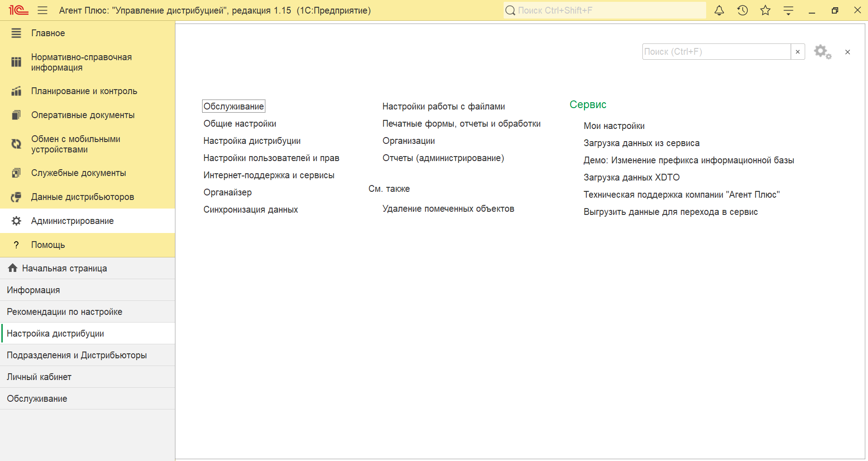868x461 pixels.
Task: Open Мои настройки
Action: (614, 126)
